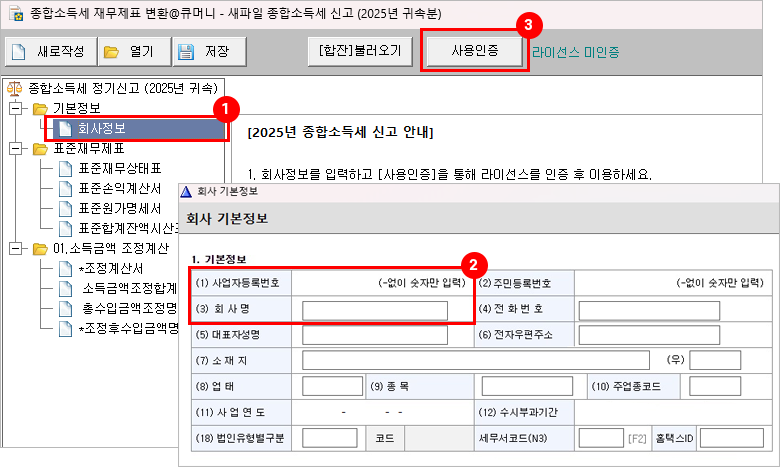The image size is (780, 467).
Task: Select the 01.소득금액 조정계산 folder icon
Action: [40, 249]
